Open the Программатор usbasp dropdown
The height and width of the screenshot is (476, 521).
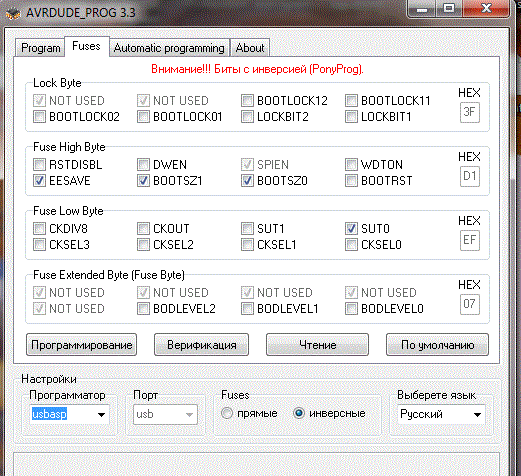point(69,414)
